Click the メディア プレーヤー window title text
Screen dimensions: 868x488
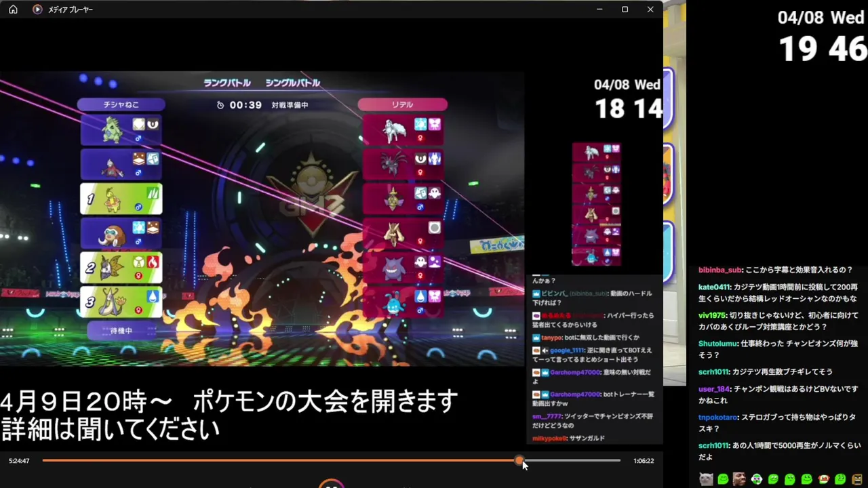[71, 9]
